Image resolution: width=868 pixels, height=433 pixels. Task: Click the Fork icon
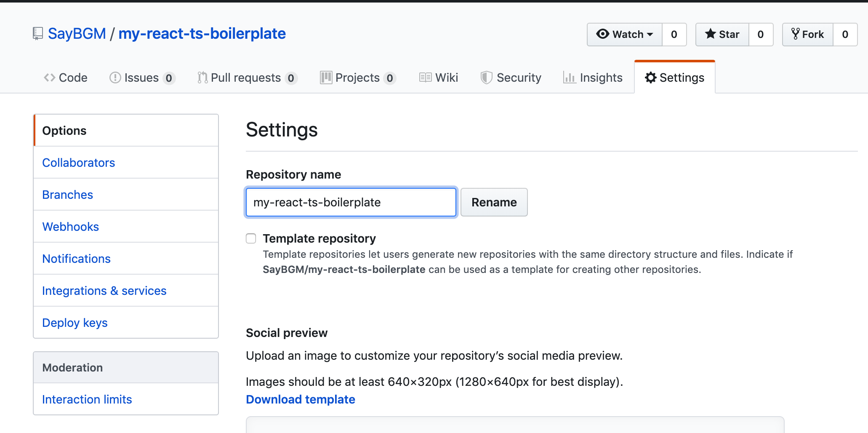click(x=796, y=34)
